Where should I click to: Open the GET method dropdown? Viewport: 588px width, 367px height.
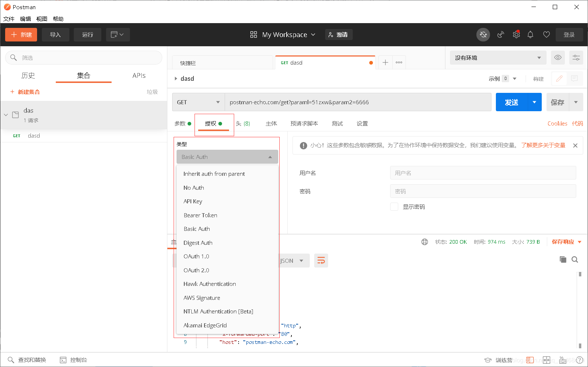coord(198,102)
